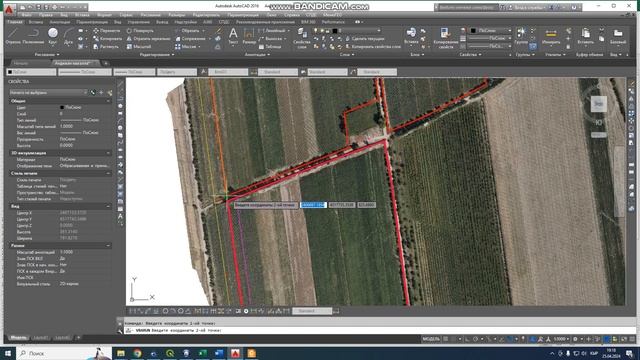Switch to the Начало document tab

tap(20, 63)
